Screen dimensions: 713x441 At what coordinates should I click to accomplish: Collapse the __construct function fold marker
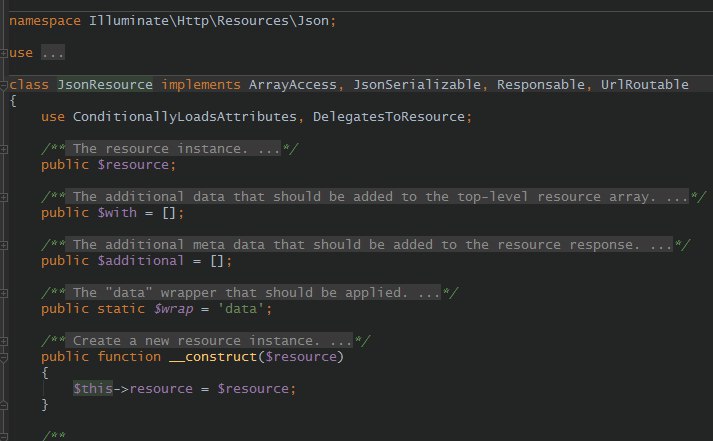[4, 358]
